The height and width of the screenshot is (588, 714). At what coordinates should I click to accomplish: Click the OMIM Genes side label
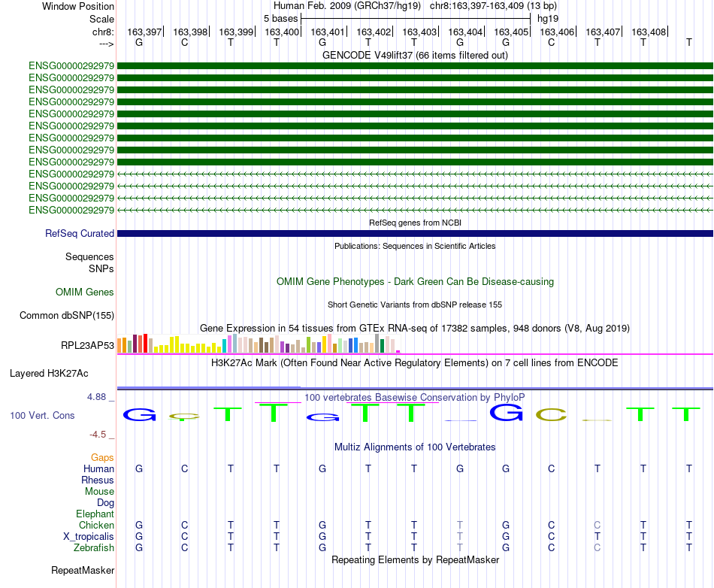click(x=85, y=292)
